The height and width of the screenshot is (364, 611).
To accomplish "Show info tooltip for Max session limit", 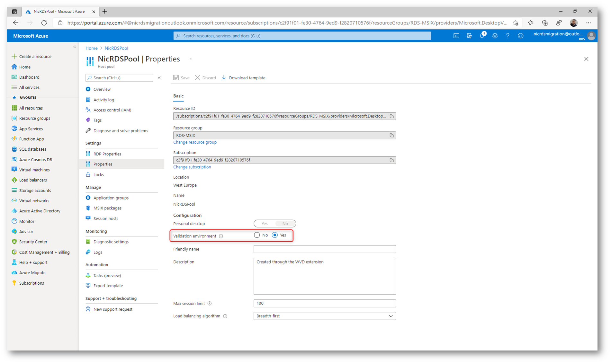I will pos(210,304).
